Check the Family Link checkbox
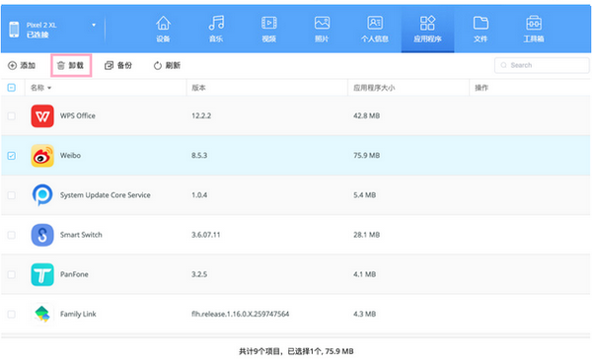592x364 pixels. (x=11, y=314)
